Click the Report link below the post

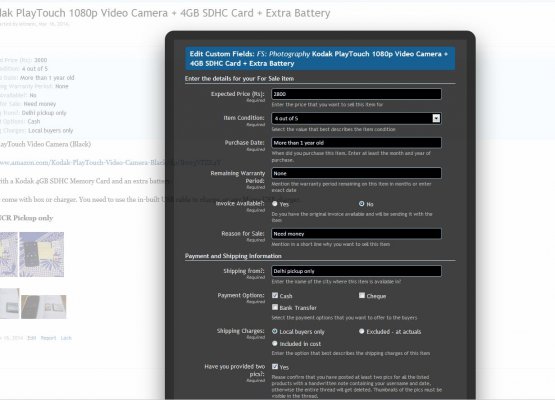pyautogui.click(x=48, y=338)
